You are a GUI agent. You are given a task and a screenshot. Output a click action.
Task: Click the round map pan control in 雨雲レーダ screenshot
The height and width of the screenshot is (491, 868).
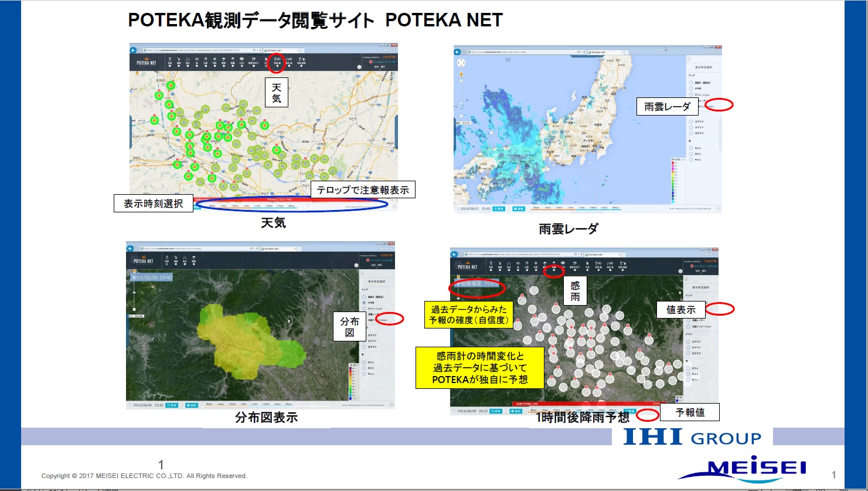(x=461, y=63)
